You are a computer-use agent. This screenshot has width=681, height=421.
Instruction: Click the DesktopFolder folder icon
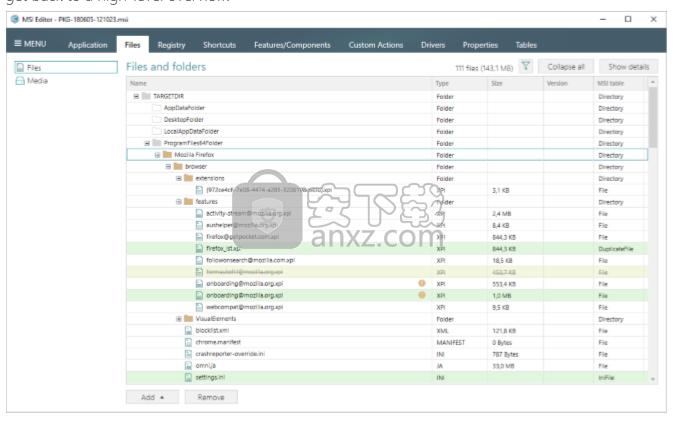pos(157,119)
